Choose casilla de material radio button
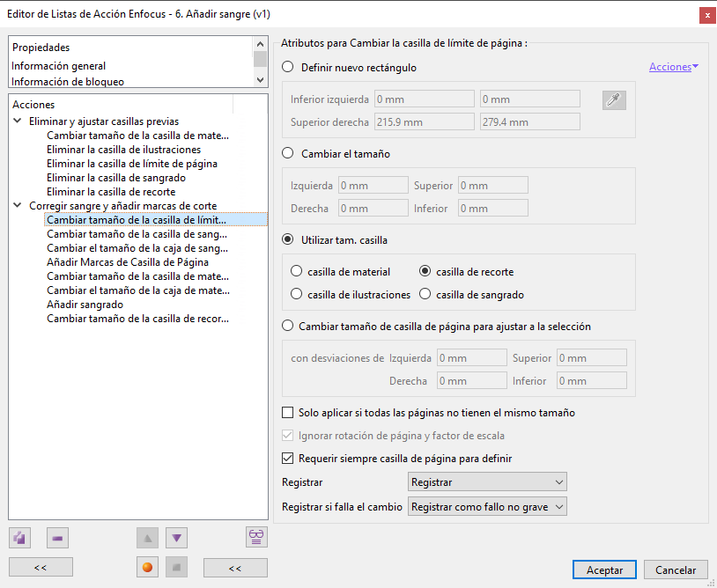Screen dimensions: 717x588 [x=296, y=271]
